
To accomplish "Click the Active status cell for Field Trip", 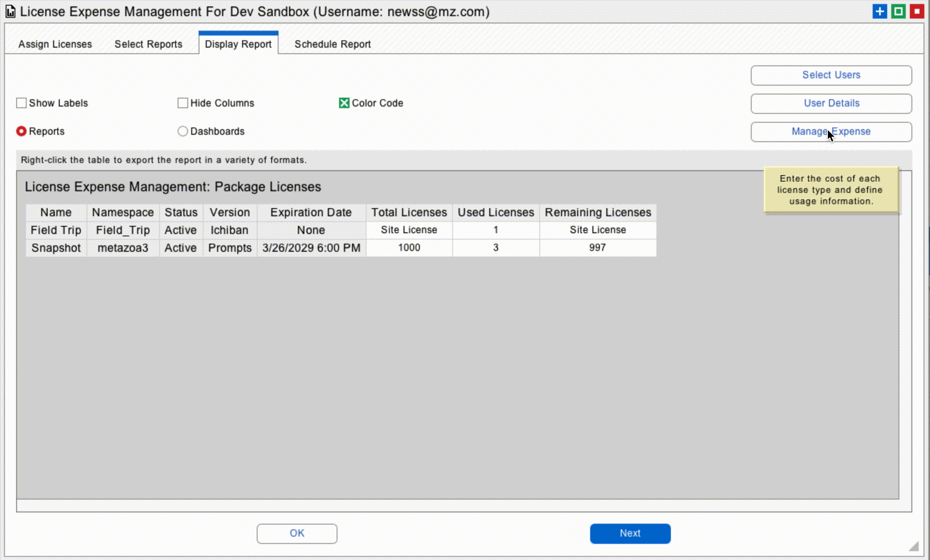I will pyautogui.click(x=181, y=230).
